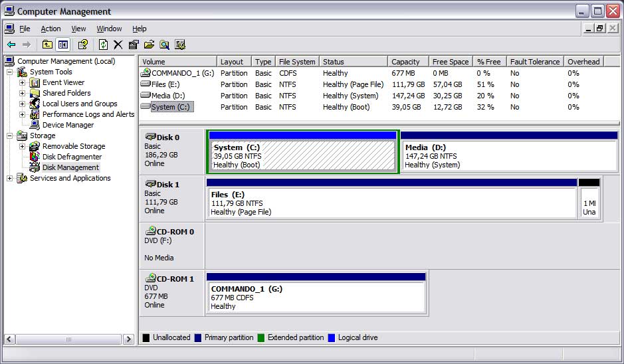Click the Extended partition green swatch
The height and width of the screenshot is (364, 624).
(x=261, y=338)
